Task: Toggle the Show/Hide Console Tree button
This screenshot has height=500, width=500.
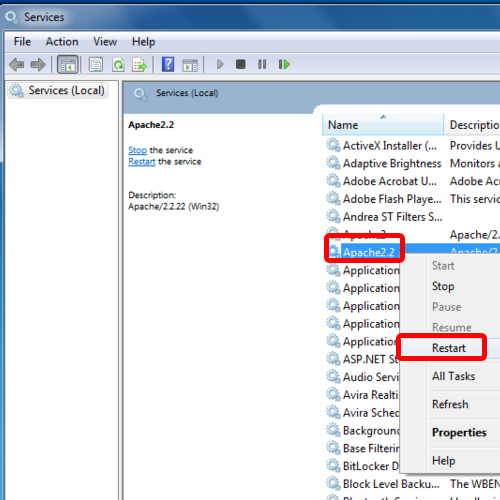Action: click(x=68, y=64)
